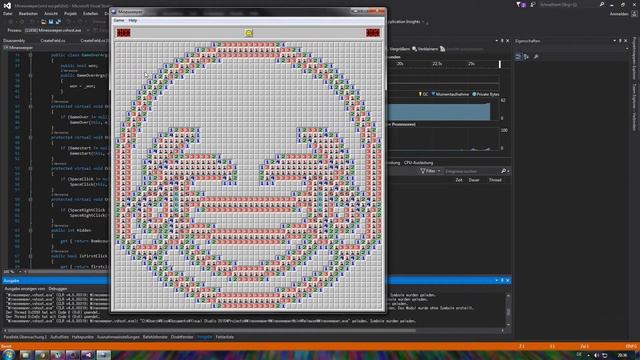Open the Ansicht menu in Visual Studio

pyautogui.click(x=51, y=13)
